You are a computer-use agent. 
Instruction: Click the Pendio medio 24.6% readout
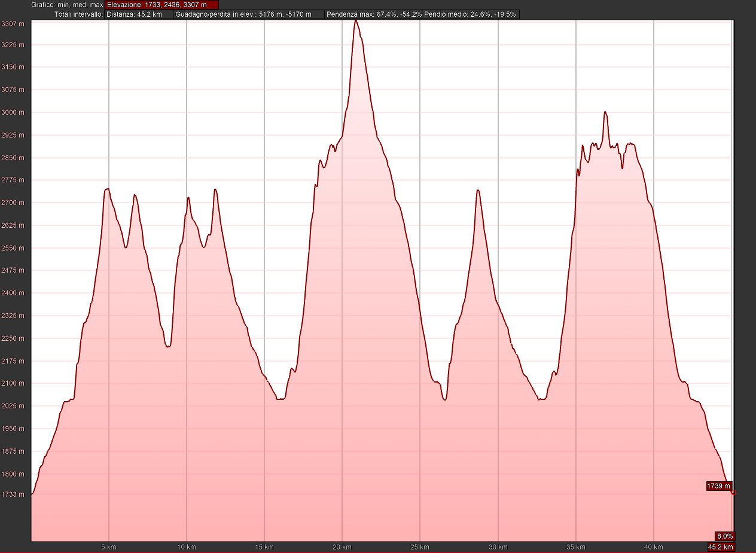tap(471, 14)
